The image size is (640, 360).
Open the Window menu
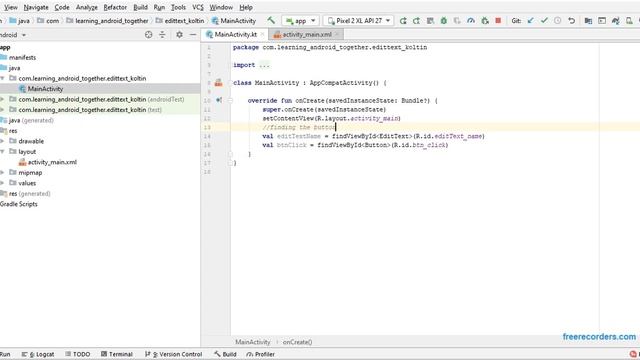(x=221, y=7)
